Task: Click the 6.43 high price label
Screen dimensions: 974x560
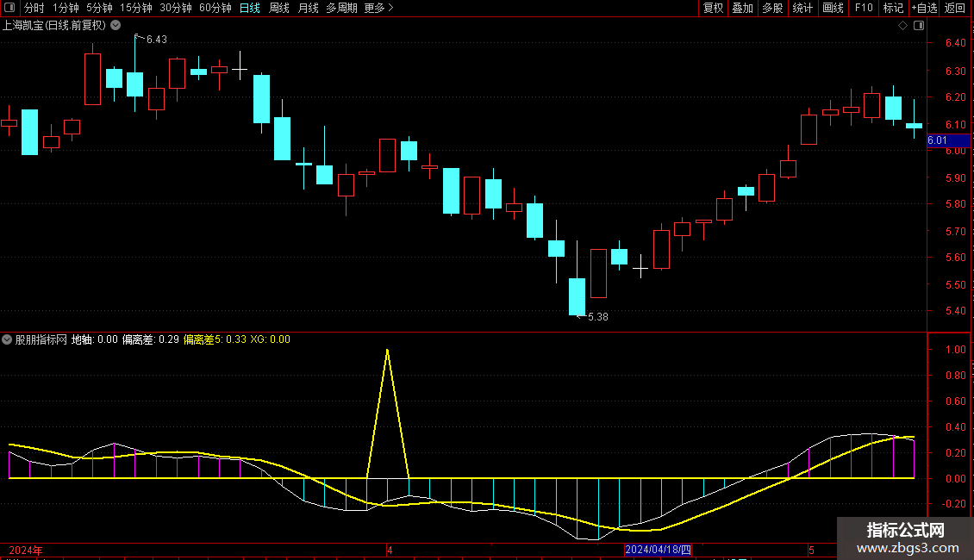Action: coord(157,40)
